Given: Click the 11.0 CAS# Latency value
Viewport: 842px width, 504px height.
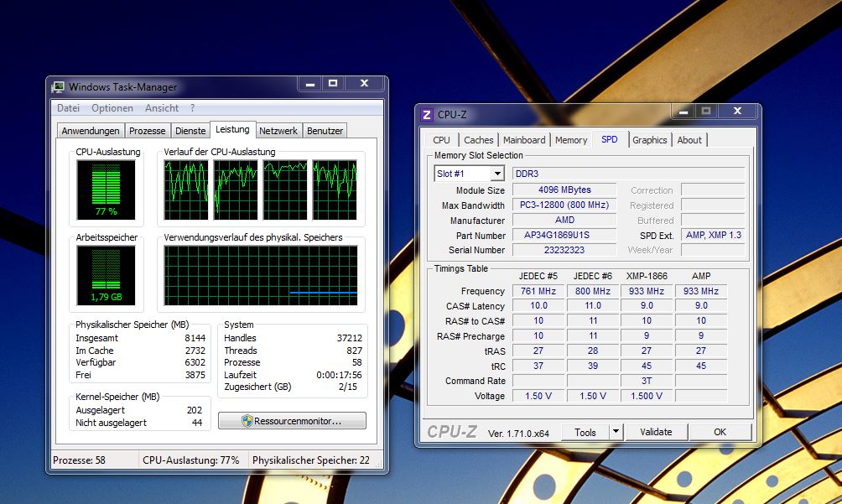Looking at the screenshot, I should tap(593, 305).
